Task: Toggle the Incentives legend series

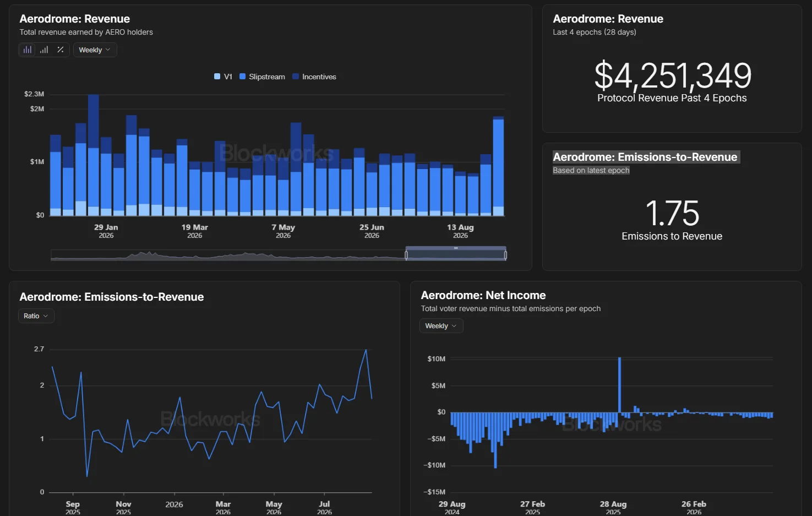Action: pyautogui.click(x=314, y=77)
